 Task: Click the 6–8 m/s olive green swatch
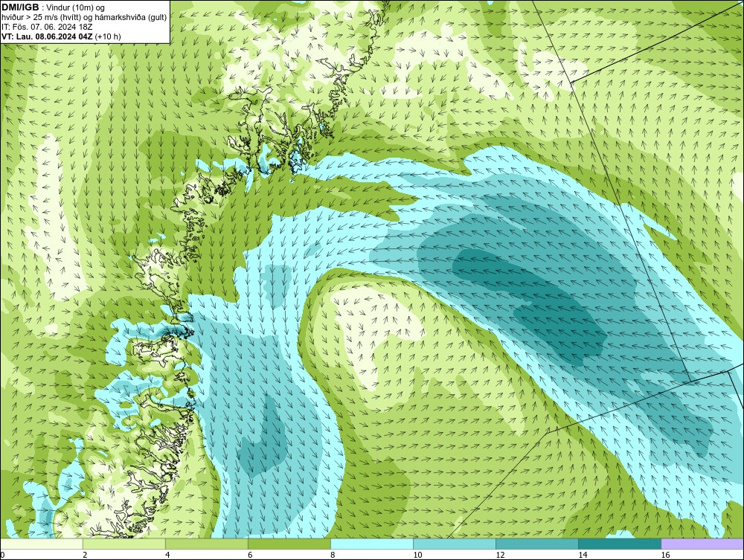(289, 544)
